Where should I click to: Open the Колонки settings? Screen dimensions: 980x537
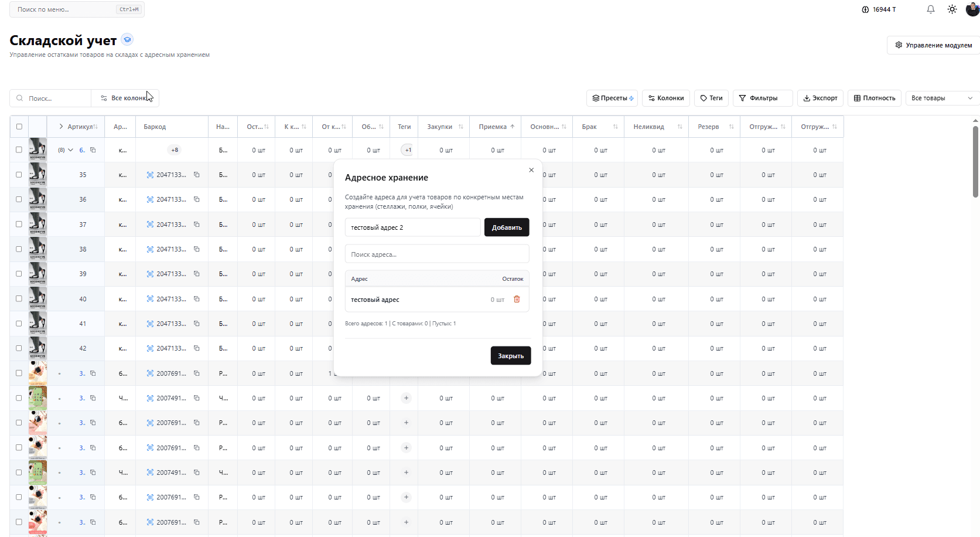click(x=665, y=98)
